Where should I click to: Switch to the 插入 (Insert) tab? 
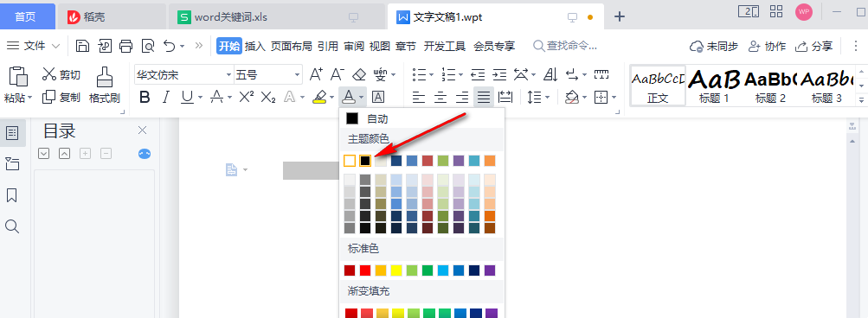(x=255, y=46)
